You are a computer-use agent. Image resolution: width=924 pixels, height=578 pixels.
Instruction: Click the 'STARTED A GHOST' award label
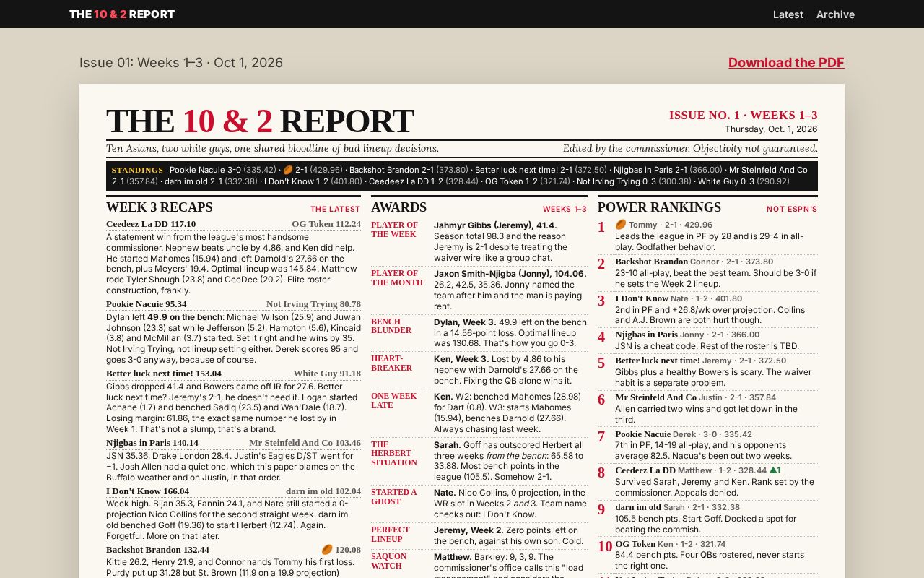pyautogui.click(x=394, y=497)
